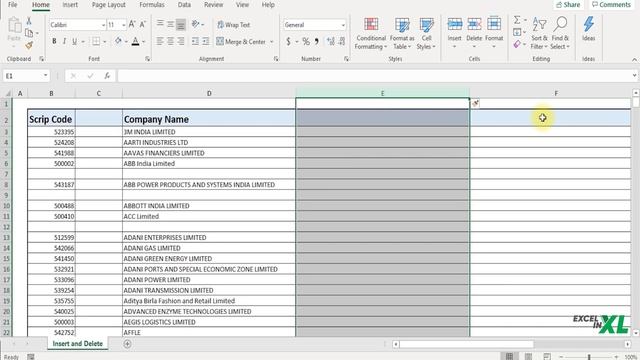Click the Insert Function fx icon
This screenshot has height=360, width=640.
tap(107, 76)
